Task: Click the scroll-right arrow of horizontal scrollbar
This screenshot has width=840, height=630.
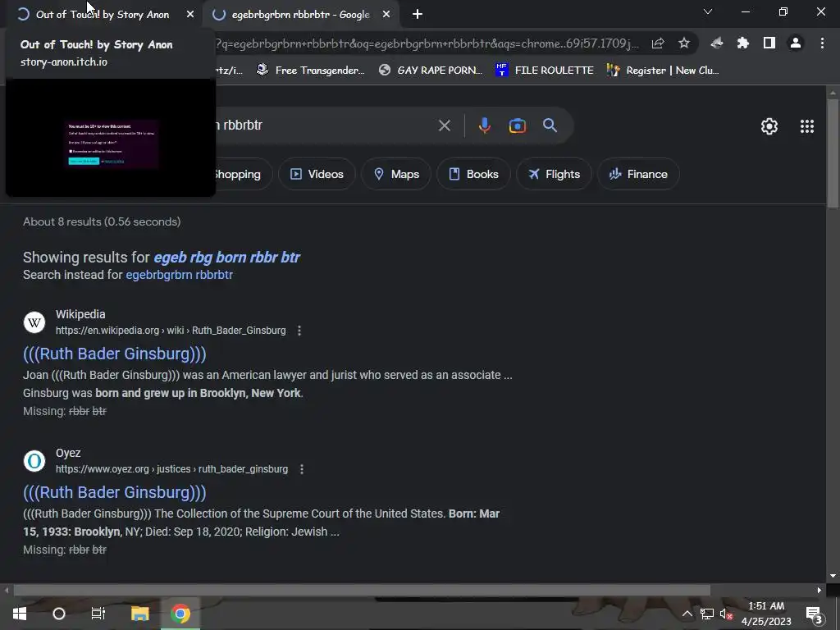Action: (x=819, y=591)
